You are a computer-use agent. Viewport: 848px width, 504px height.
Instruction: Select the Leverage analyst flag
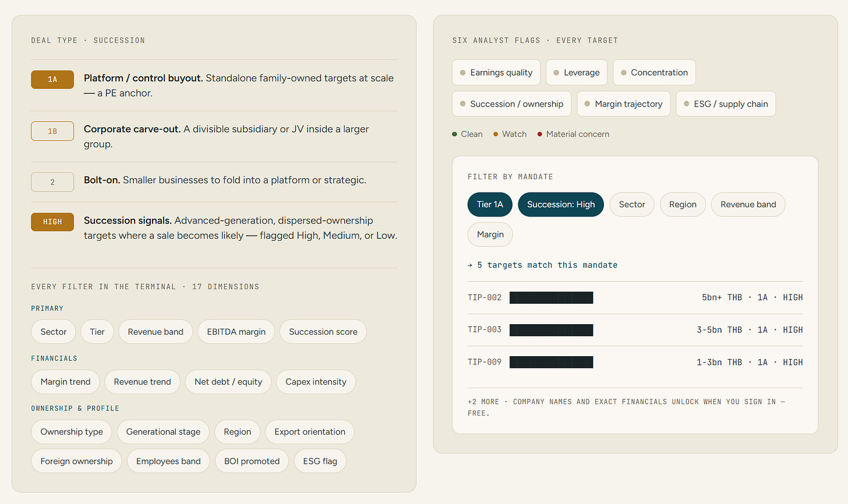click(577, 73)
